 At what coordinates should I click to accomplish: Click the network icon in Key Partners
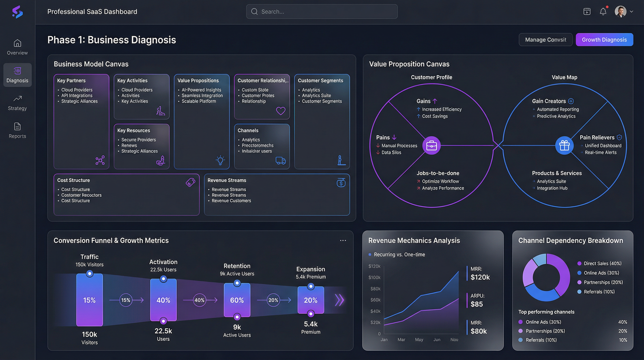pyautogui.click(x=100, y=160)
